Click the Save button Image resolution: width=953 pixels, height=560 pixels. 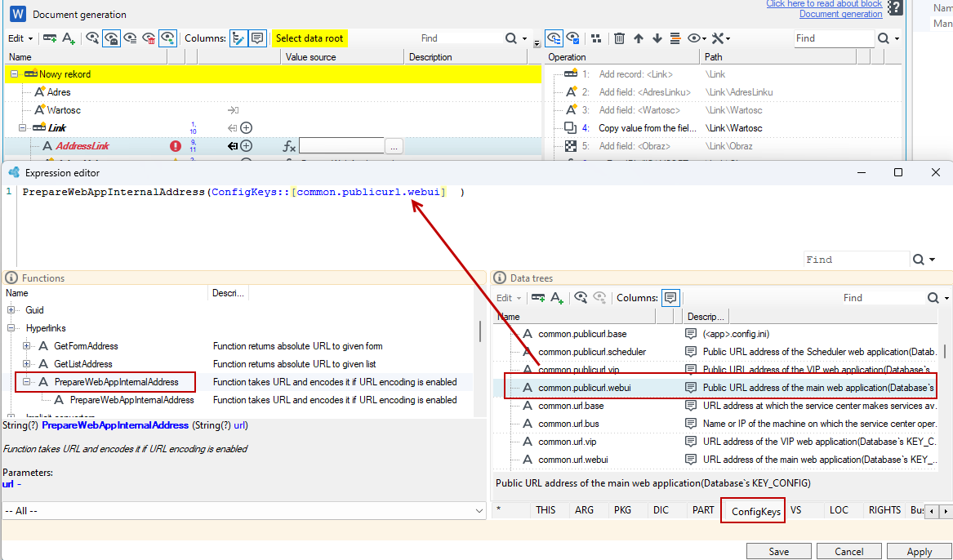point(778,552)
